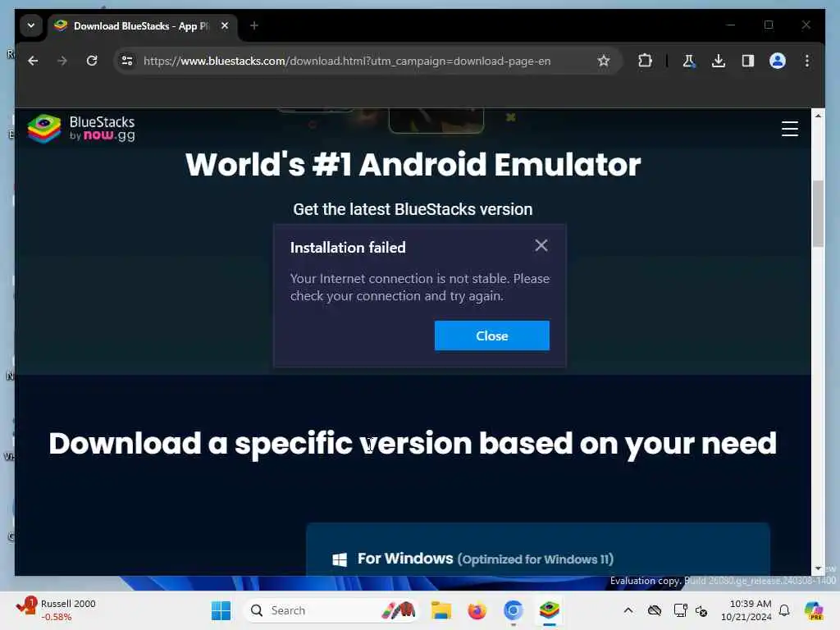Show hidden system tray icons chevron
The image size is (840, 630).
tap(628, 610)
